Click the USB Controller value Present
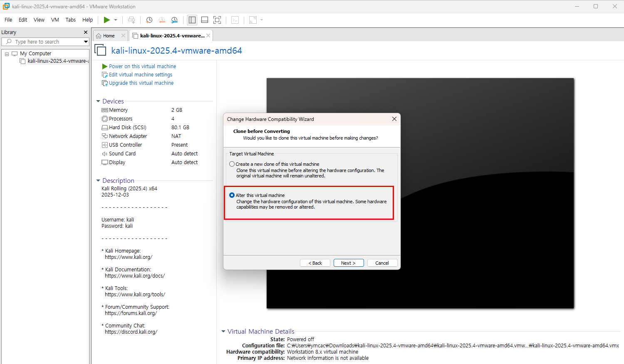624x364 pixels. point(179,145)
